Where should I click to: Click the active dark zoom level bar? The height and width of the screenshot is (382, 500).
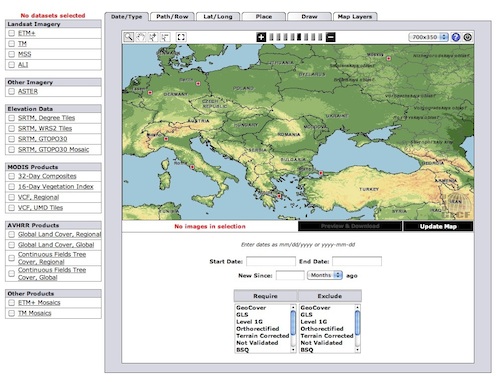point(299,37)
